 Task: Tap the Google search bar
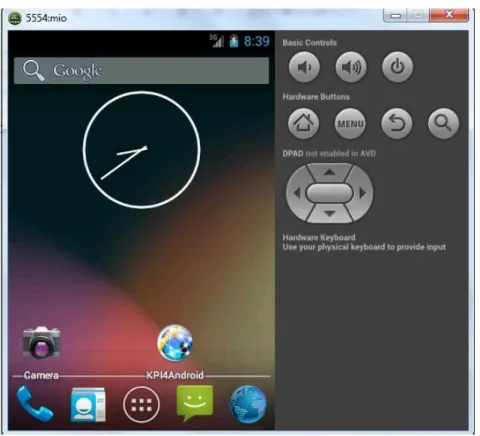pyautogui.click(x=141, y=70)
